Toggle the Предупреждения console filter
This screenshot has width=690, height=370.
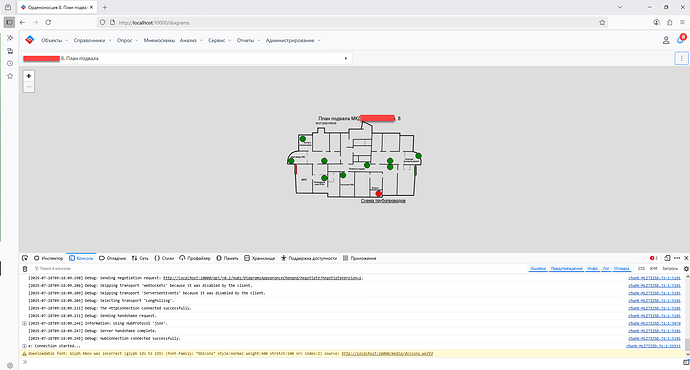point(566,268)
